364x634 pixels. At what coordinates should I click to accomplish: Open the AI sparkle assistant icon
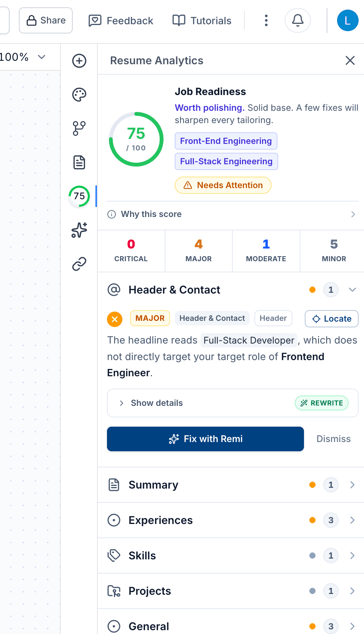coord(79,230)
